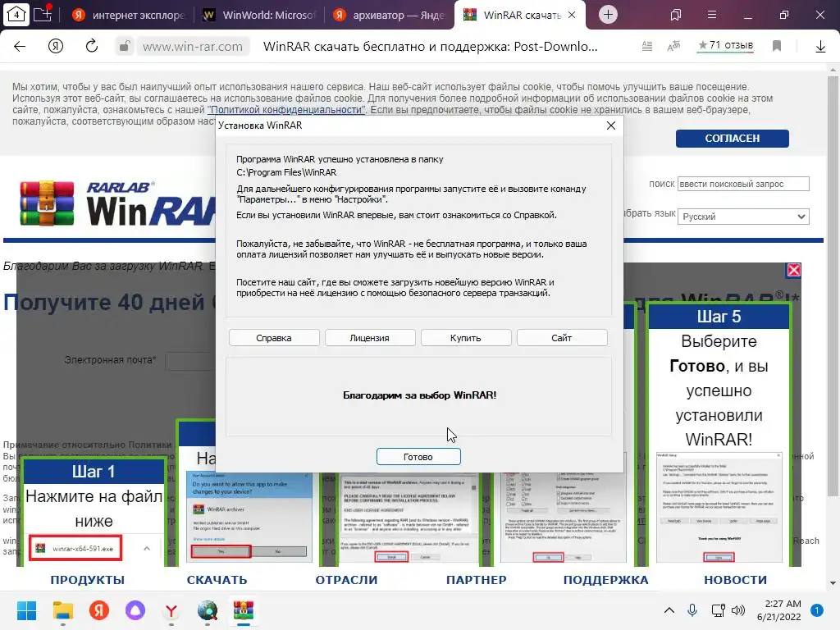This screenshot has height=630, width=840.
Task: Click the Yandex home Я icon
Action: click(56, 47)
